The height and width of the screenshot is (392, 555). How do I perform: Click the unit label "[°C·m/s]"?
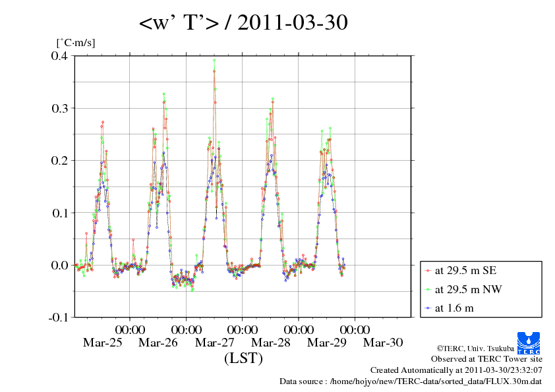click(x=76, y=43)
